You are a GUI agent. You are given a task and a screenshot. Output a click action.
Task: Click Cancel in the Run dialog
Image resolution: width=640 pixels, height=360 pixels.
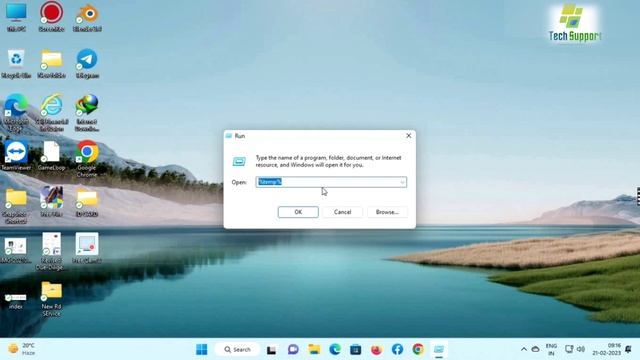[342, 212]
